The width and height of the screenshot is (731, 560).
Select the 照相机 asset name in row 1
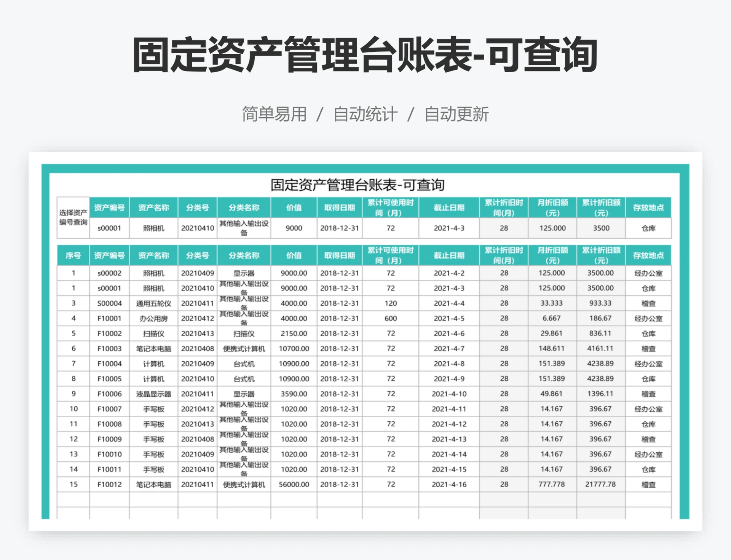[154, 273]
